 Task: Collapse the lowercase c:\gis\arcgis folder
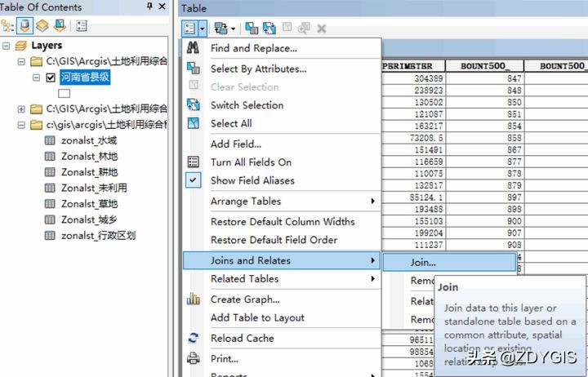click(x=21, y=125)
